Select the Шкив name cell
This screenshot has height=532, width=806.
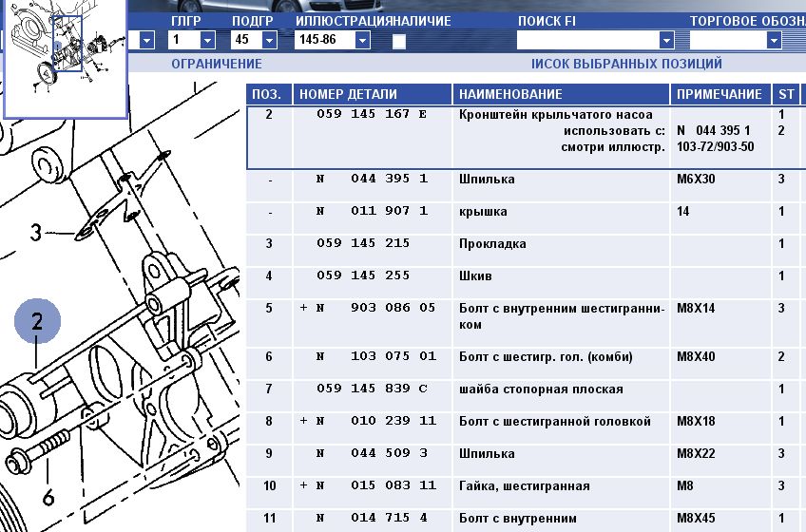tap(561, 283)
